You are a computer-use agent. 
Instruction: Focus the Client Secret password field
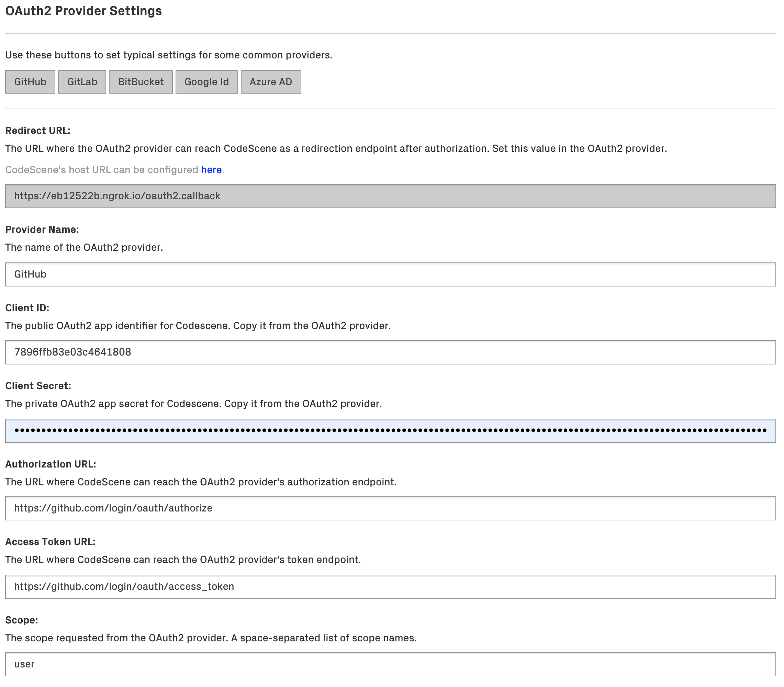coord(390,430)
